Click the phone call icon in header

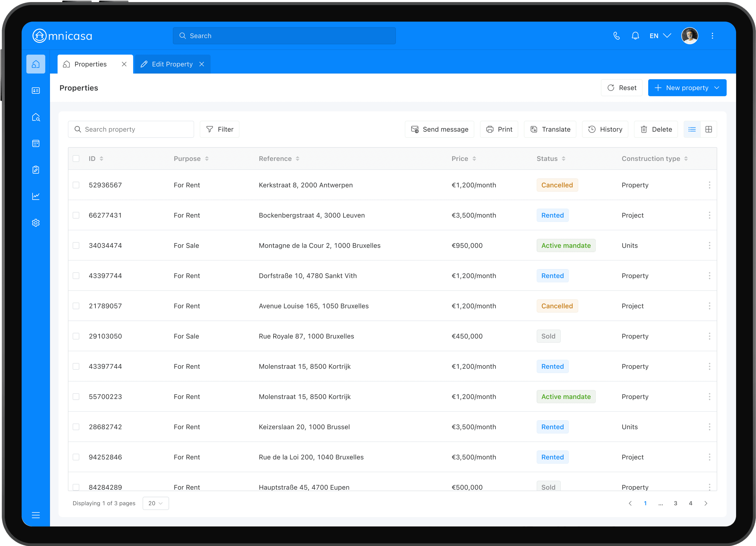tap(616, 36)
